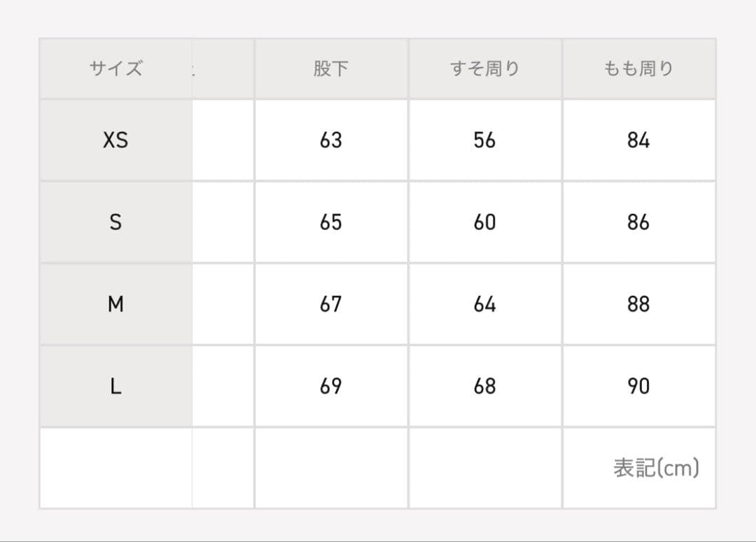Click the S もも周り value 86
Image resolution: width=756 pixels, height=542 pixels.
point(638,222)
